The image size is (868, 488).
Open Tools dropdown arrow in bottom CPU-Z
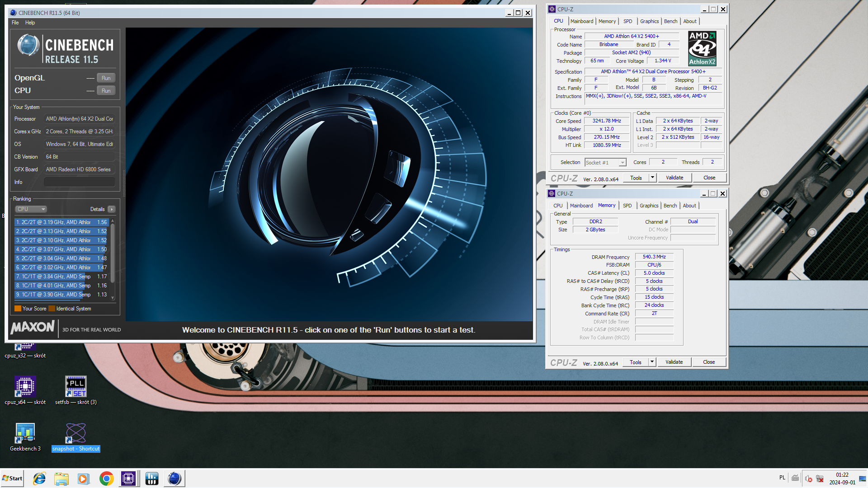(x=652, y=362)
